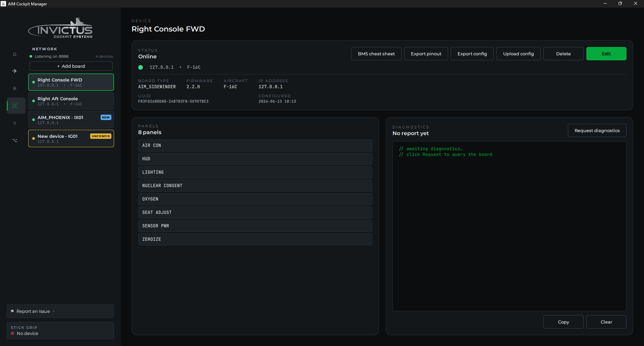The width and height of the screenshot is (644, 346).
Task: Click the flag icon on Report an Issue
Action: tap(12, 311)
